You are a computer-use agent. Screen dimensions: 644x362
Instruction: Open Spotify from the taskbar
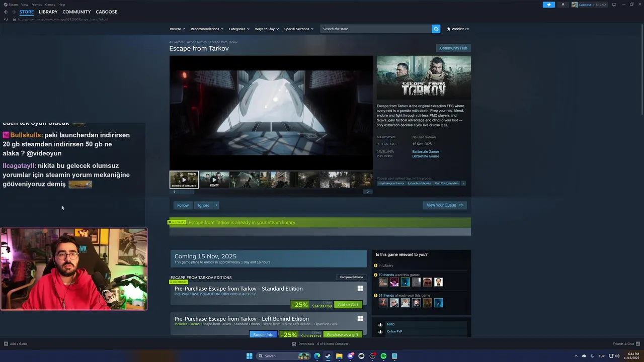coord(383,356)
